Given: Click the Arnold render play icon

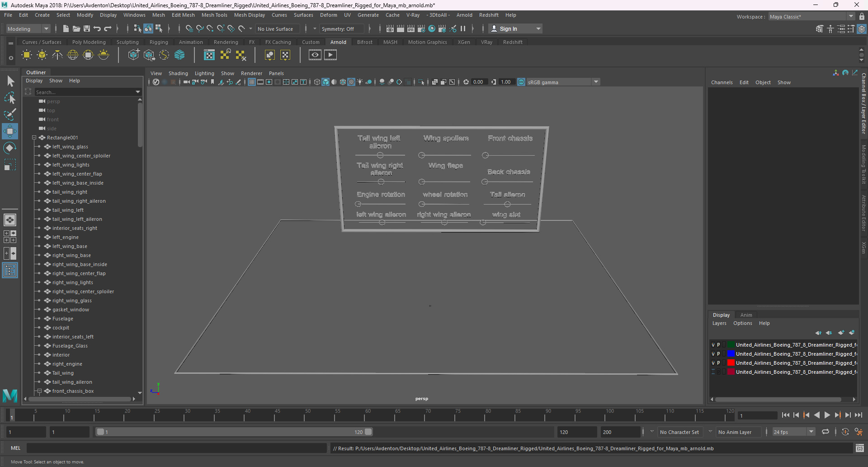Looking at the screenshot, I should [x=330, y=55].
